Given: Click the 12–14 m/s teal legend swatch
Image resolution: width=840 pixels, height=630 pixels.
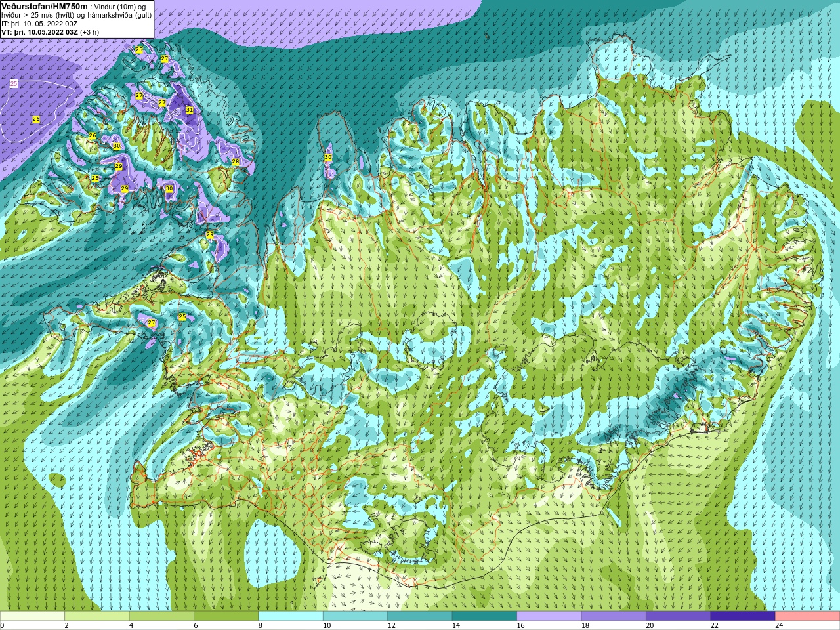Looking at the screenshot, I should (x=420, y=616).
